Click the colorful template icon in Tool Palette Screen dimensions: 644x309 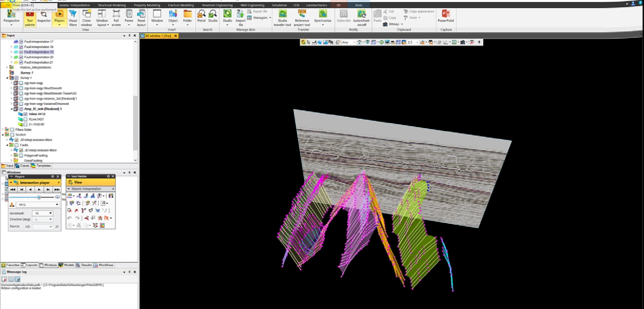pyautogui.click(x=102, y=225)
